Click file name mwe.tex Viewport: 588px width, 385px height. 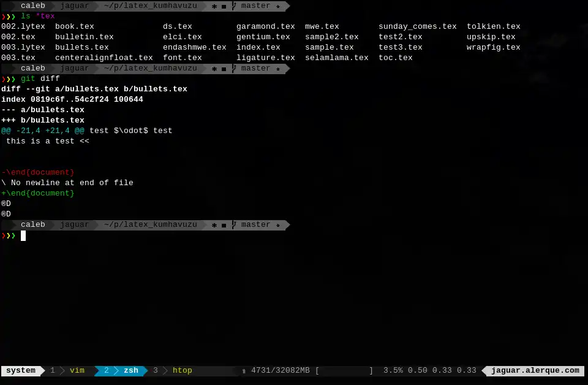(x=322, y=26)
